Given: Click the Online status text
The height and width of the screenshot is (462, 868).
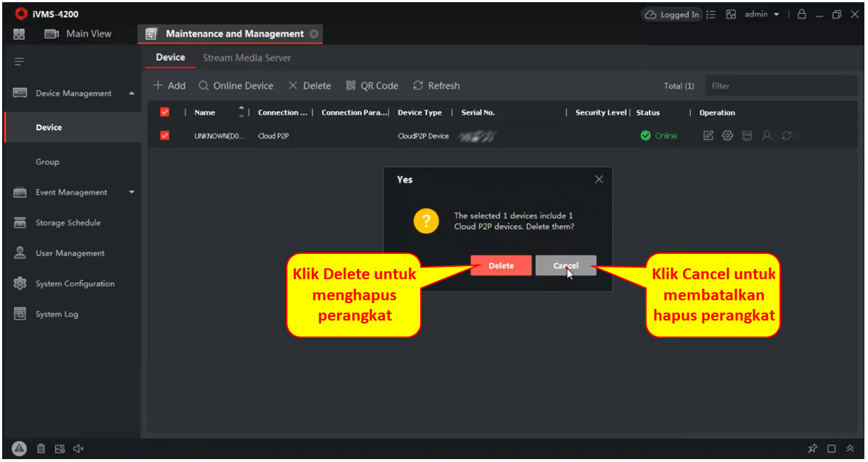Looking at the screenshot, I should pyautogui.click(x=666, y=136).
